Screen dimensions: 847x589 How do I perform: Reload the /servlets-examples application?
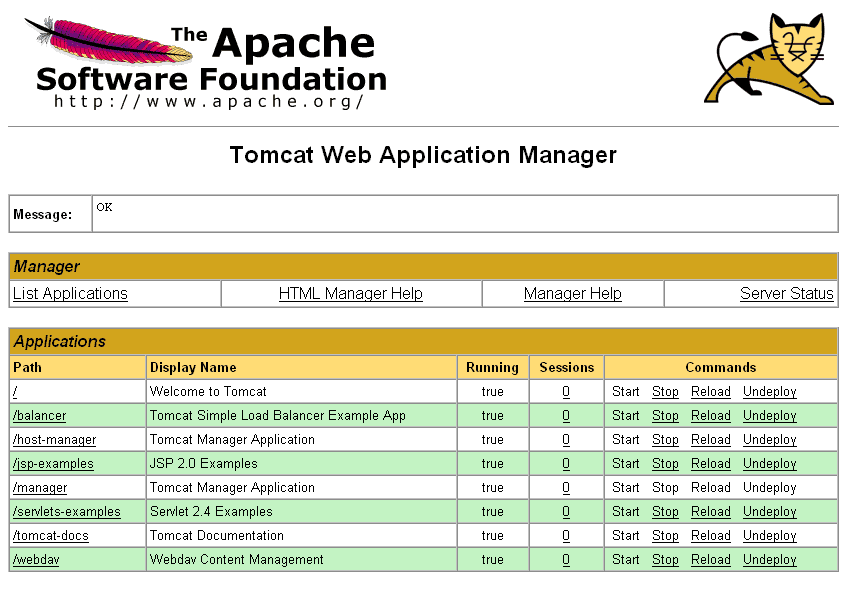click(x=711, y=512)
